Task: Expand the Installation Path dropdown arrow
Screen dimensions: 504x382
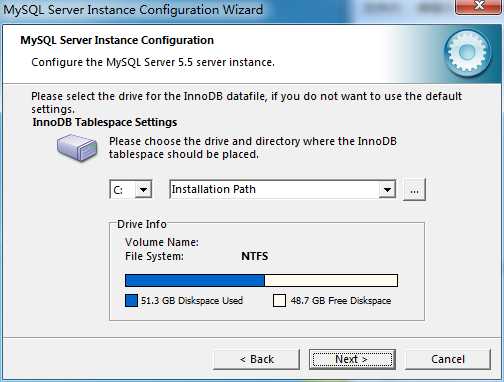Action: tap(387, 190)
